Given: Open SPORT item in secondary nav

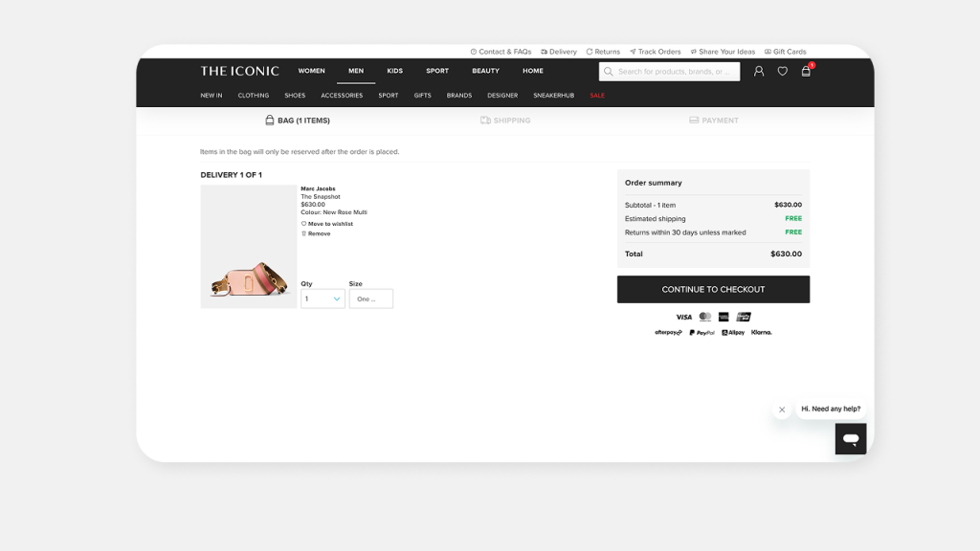Looking at the screenshot, I should click(389, 96).
